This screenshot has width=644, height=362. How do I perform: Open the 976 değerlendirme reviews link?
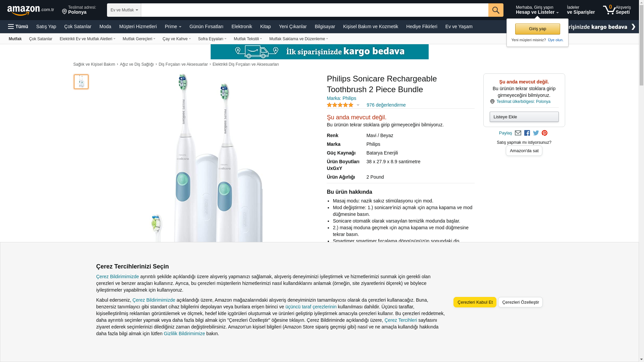coord(386,105)
